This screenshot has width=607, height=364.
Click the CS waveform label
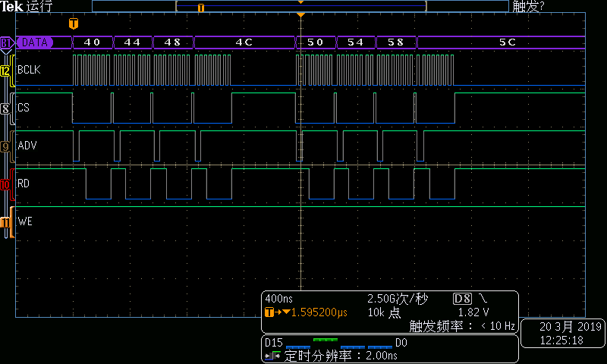click(x=24, y=108)
